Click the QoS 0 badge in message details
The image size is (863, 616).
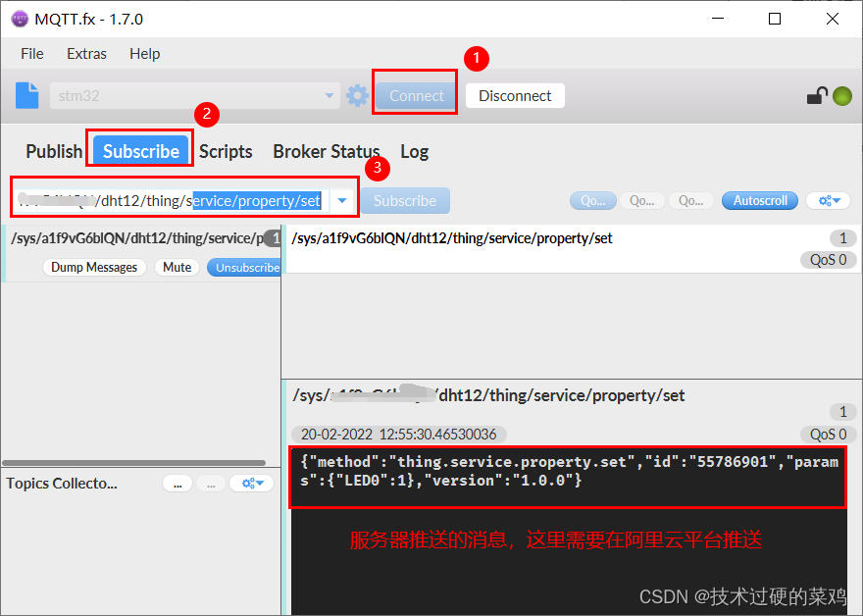(829, 435)
